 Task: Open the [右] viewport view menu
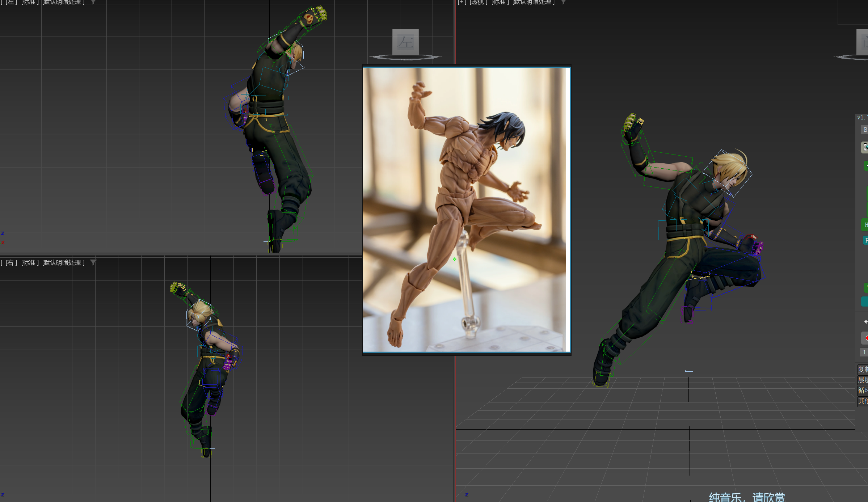tap(11, 262)
